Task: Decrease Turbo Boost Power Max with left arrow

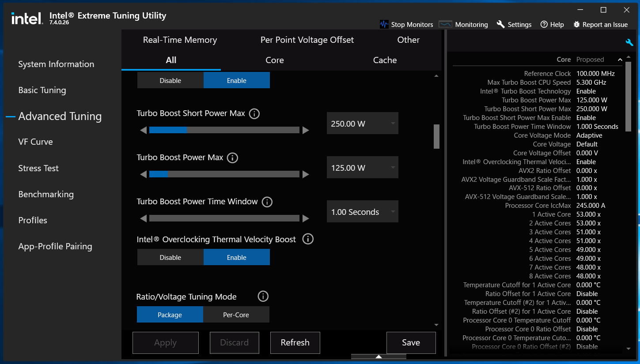Action: (x=143, y=174)
